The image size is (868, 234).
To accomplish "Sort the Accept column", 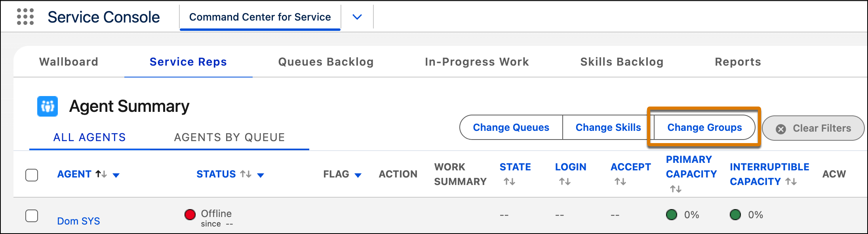I will (x=620, y=181).
